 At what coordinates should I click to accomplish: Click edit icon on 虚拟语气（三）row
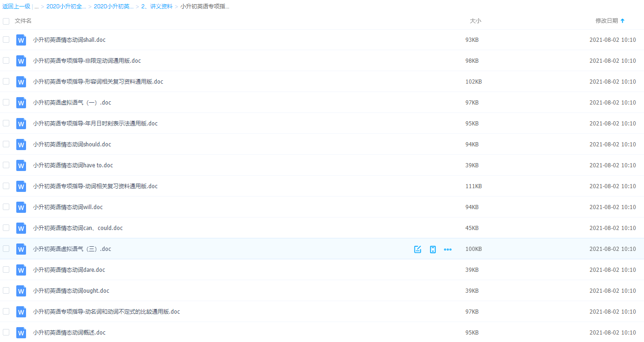418,250
